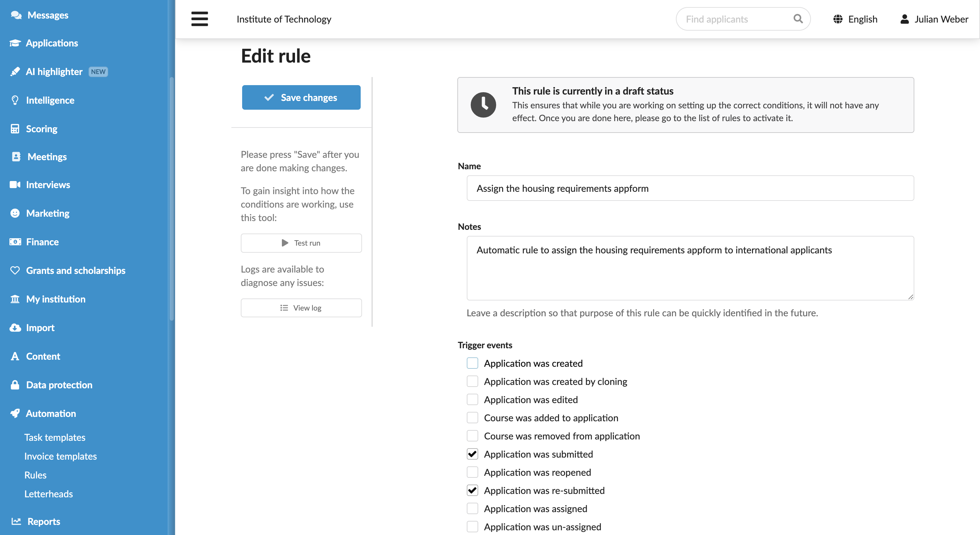980x535 pixels.
Task: Click the Automation rocket icon
Action: [x=15, y=414]
